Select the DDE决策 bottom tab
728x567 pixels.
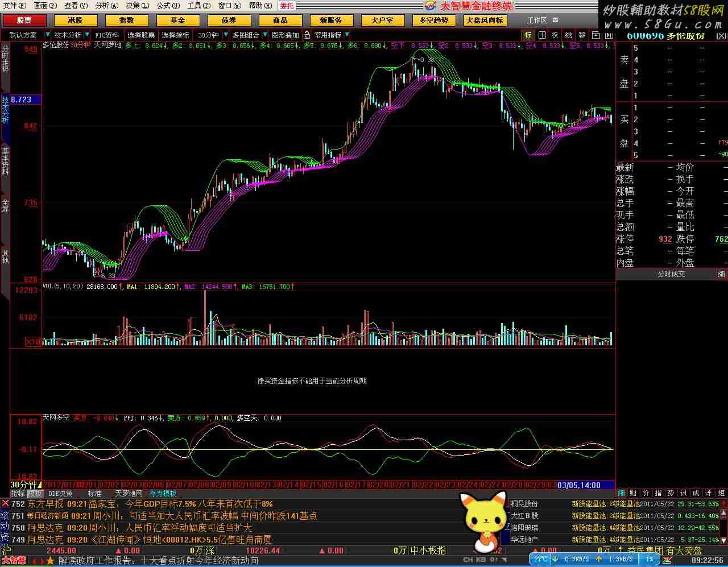60,494
